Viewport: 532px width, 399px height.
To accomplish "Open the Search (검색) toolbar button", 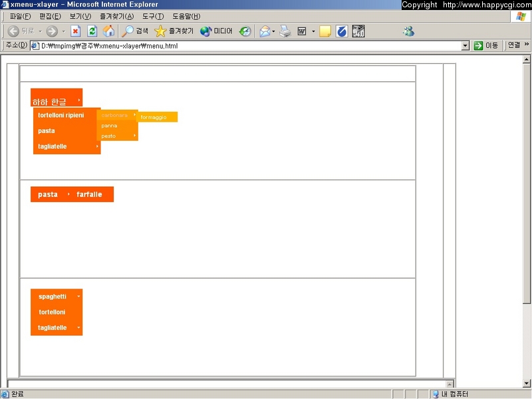I will point(135,31).
